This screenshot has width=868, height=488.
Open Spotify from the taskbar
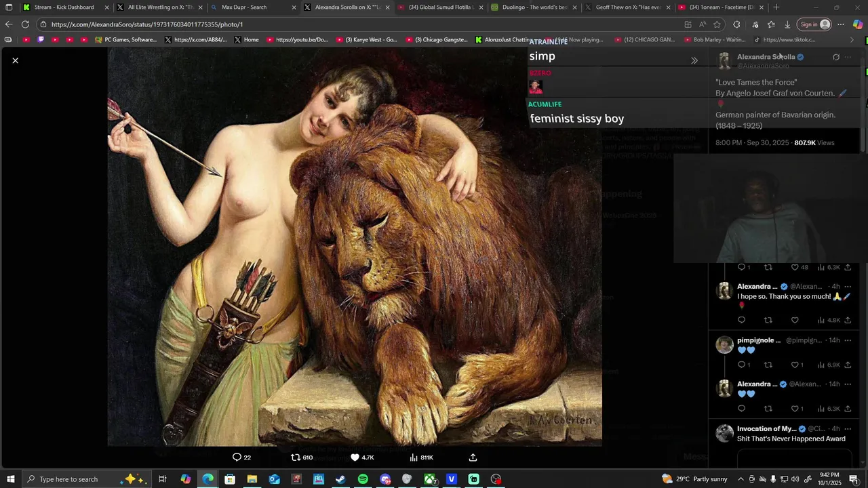pyautogui.click(x=363, y=479)
